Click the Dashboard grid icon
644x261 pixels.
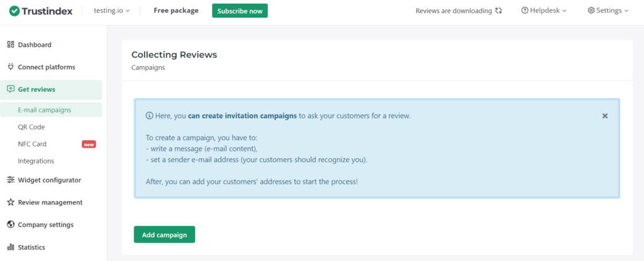pos(11,45)
